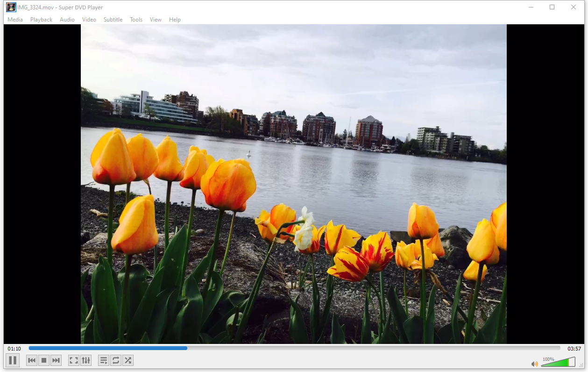Expand the Subtitle menu
Screen dimensions: 588x372
(x=113, y=20)
